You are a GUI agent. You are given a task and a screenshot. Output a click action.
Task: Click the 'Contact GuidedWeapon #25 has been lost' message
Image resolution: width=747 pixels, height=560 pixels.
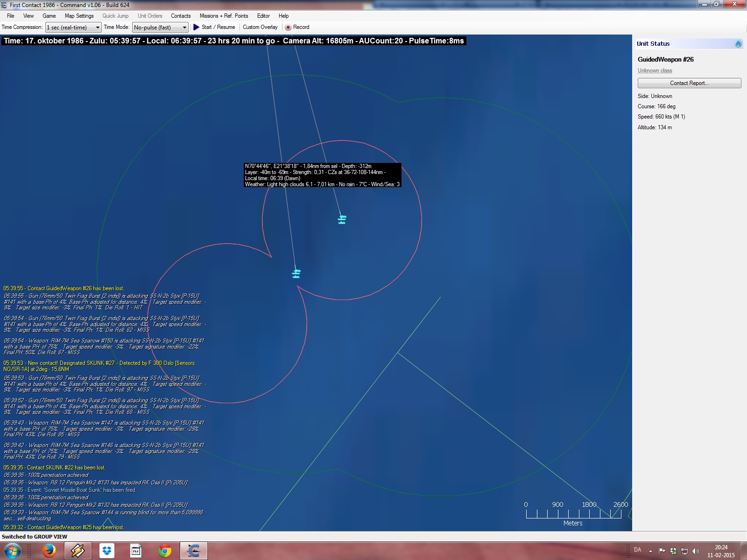pos(63,527)
